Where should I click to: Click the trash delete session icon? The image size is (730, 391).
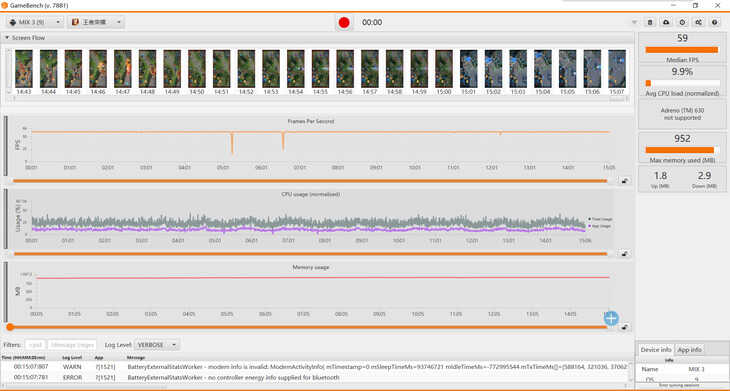pyautogui.click(x=650, y=22)
